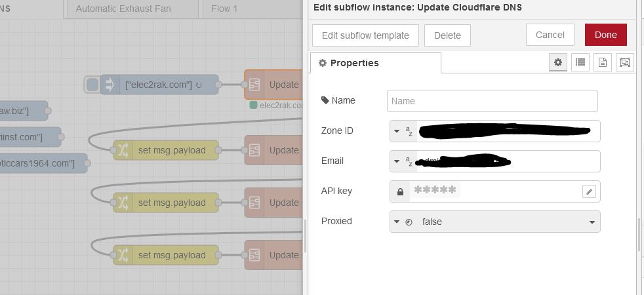644x295 pixels.
Task: Select the ["elec2rak.com"] inject node
Action: click(x=159, y=85)
